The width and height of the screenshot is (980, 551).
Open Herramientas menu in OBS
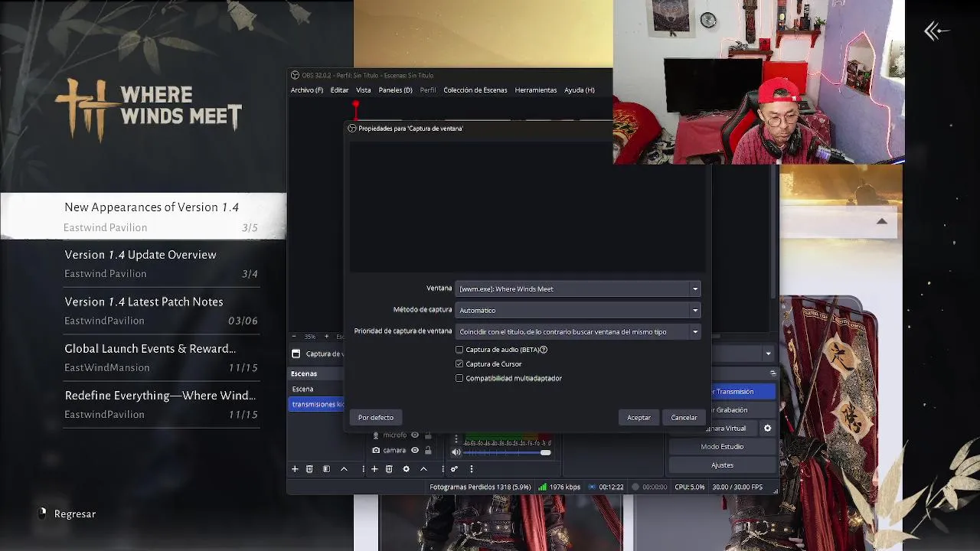pos(536,90)
